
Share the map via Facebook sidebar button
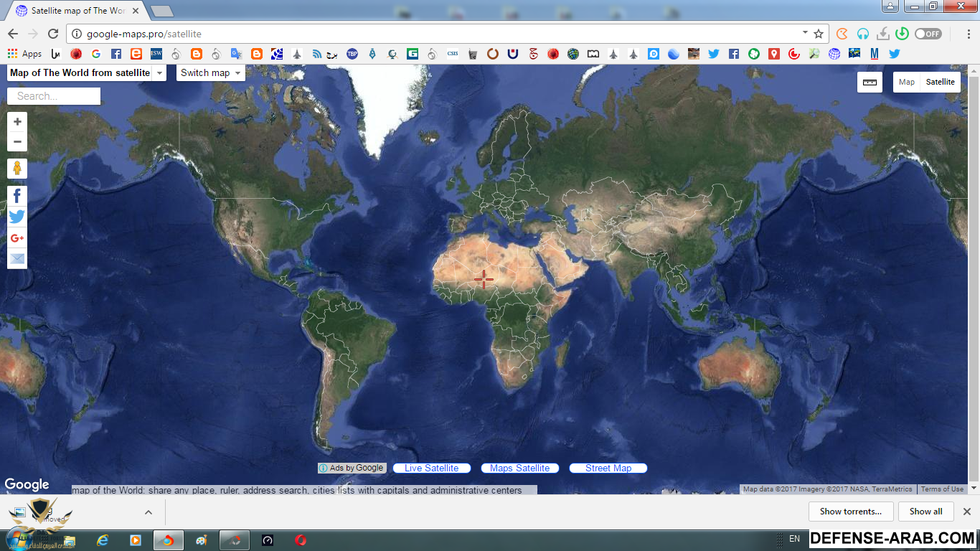[x=17, y=196]
